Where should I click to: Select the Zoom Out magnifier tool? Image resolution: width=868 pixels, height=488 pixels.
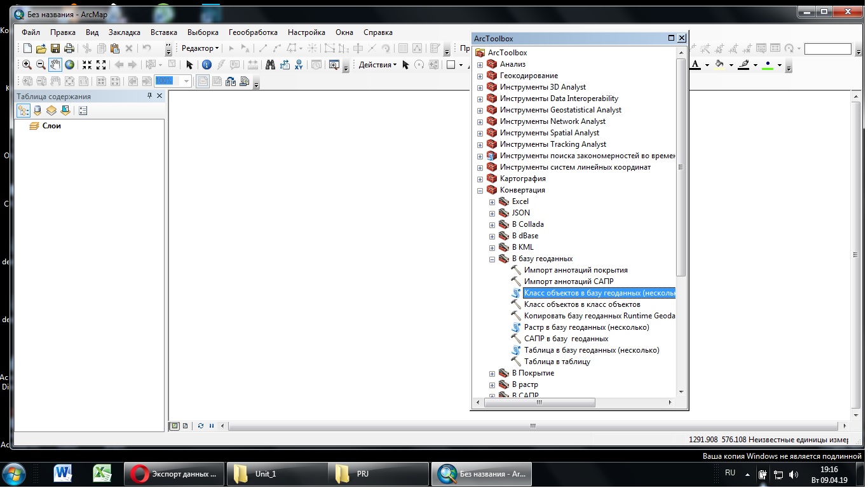(41, 65)
